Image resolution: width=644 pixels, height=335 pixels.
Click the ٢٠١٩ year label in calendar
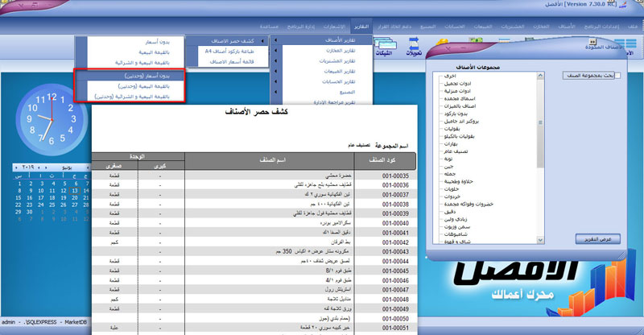point(27,167)
